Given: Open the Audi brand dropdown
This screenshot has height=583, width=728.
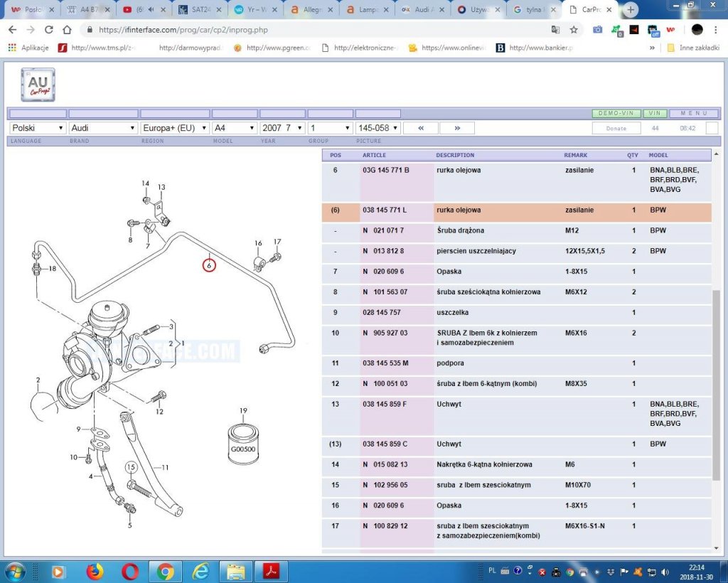Looking at the screenshot, I should tap(103, 128).
